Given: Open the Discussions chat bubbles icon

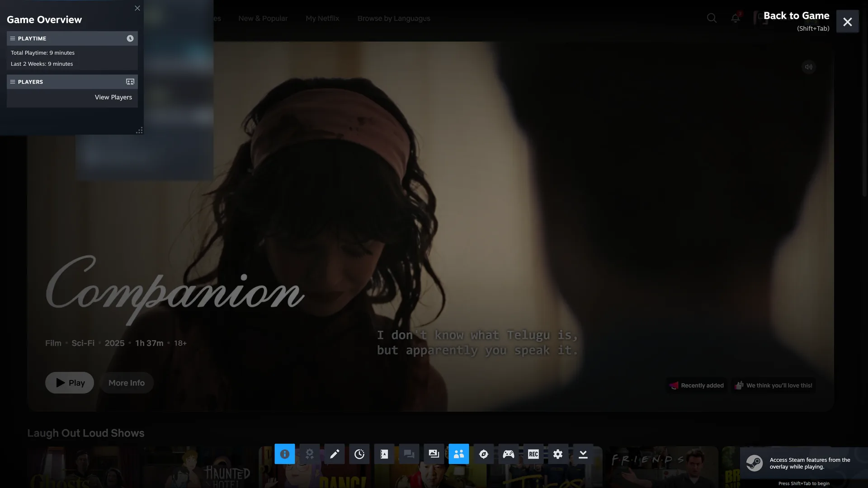Looking at the screenshot, I should 409,454.
